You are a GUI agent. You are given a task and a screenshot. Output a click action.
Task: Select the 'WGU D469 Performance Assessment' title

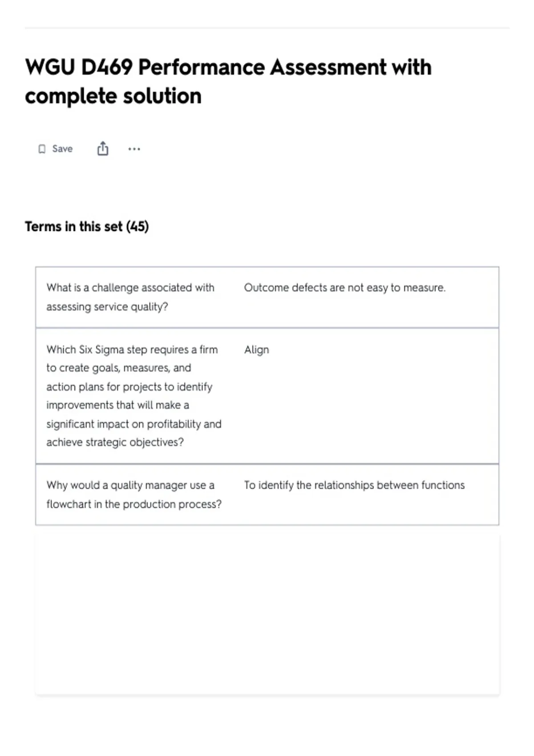tap(228, 68)
